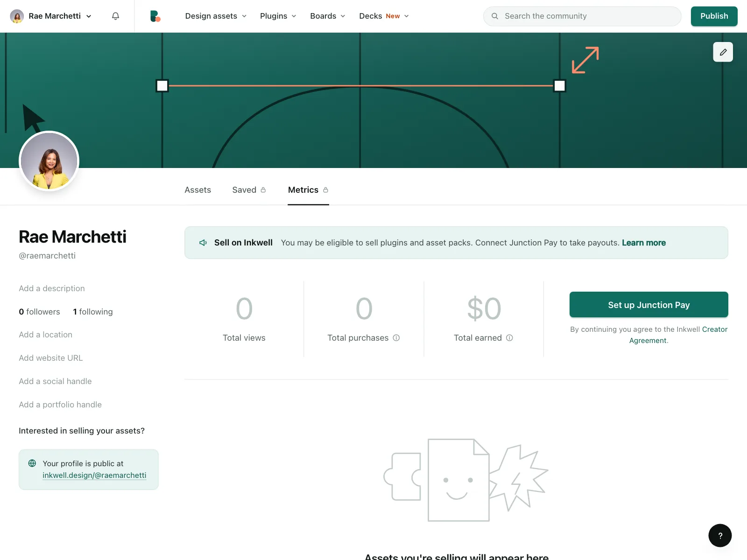
Task: Open the notifications bell
Action: click(x=115, y=16)
